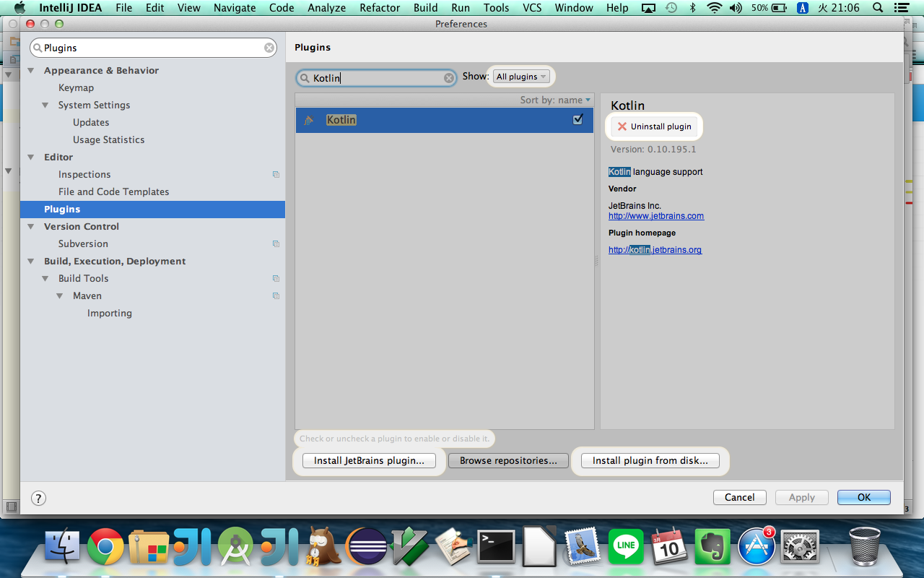
Task: Open the Night Owl app in dock
Action: pyautogui.click(x=323, y=547)
